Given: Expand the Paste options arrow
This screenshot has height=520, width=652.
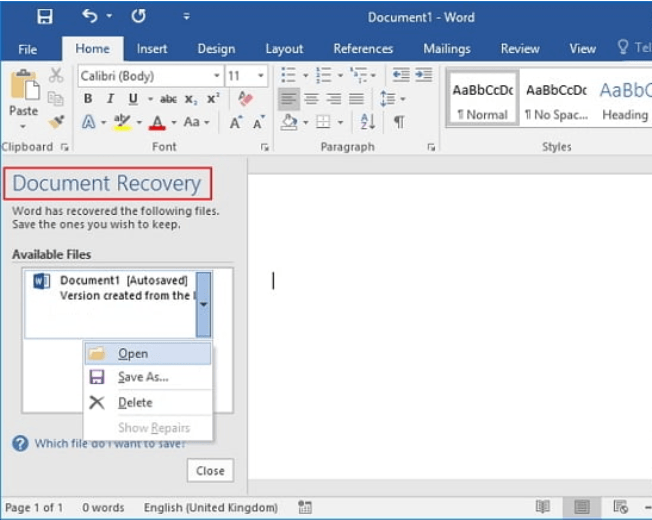Looking at the screenshot, I should click(23, 126).
